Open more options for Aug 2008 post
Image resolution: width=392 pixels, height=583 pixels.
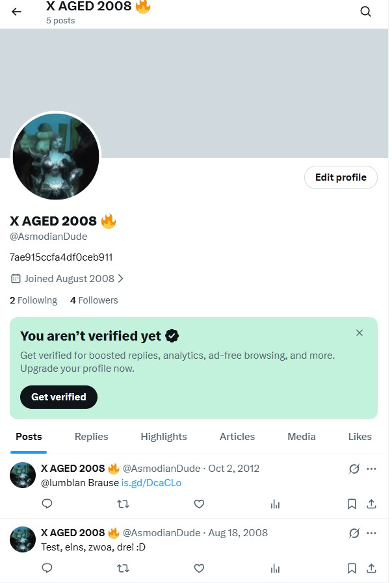pos(371,533)
